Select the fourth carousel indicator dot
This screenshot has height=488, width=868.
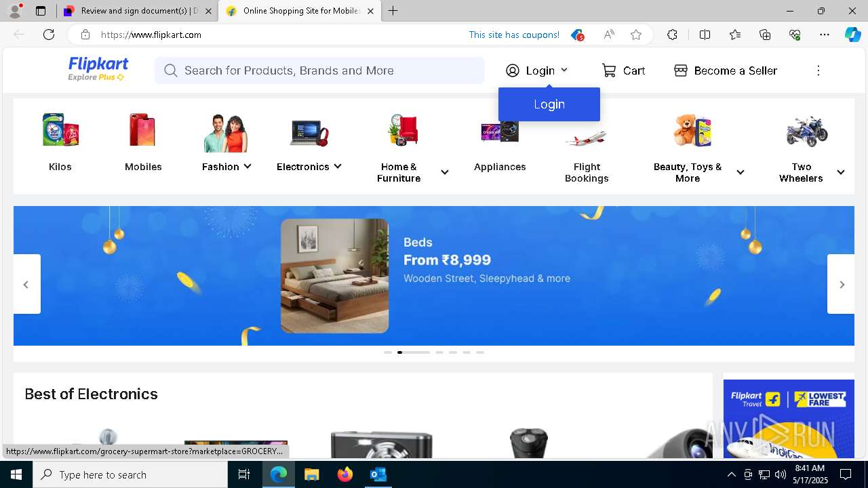[453, 352]
